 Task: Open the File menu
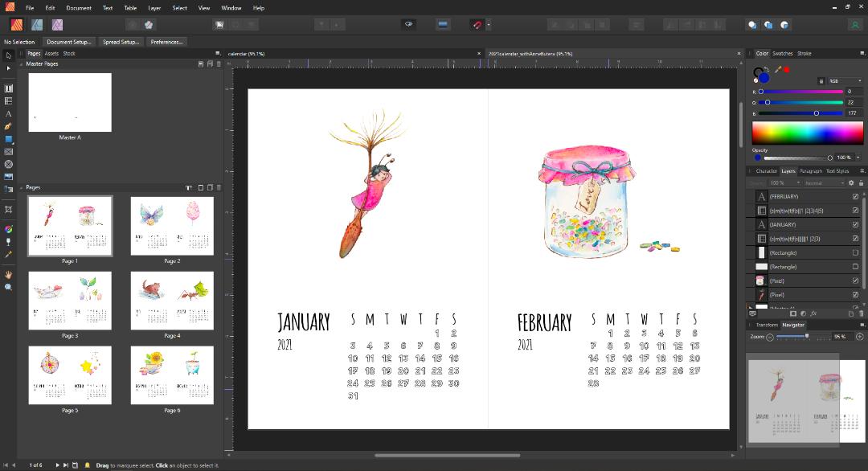click(30, 8)
